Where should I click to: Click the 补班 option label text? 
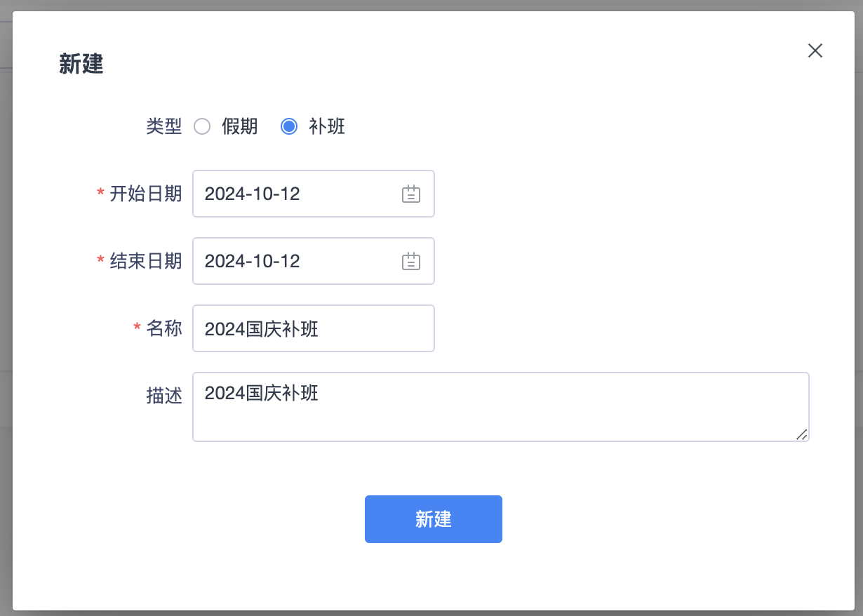click(x=327, y=126)
